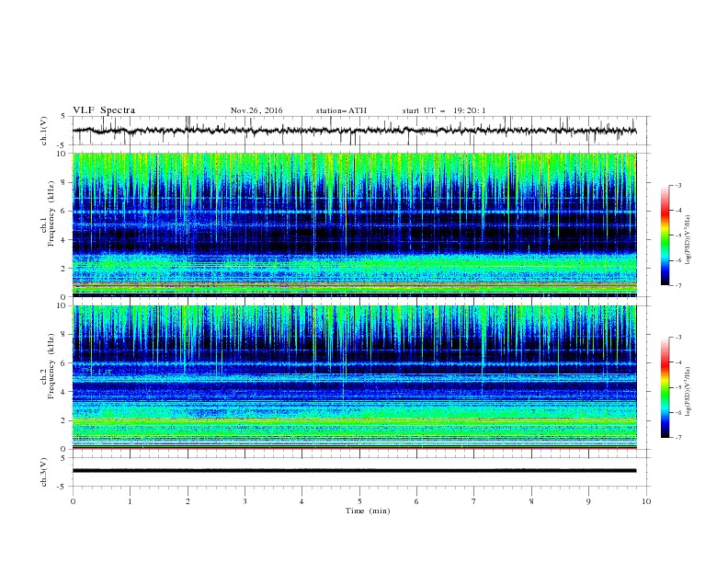Click the "ch.1(V)" waveform axis label
728x563 pixels.
44,131
